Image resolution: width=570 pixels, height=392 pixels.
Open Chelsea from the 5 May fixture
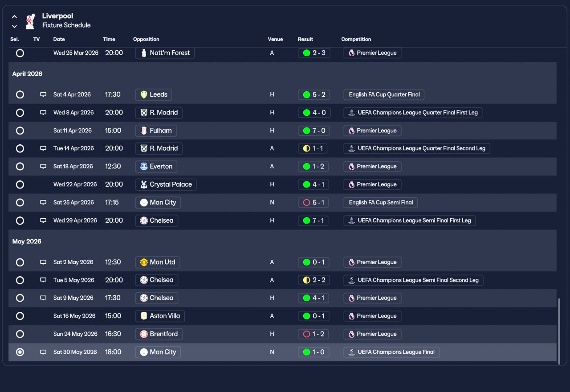(x=157, y=280)
